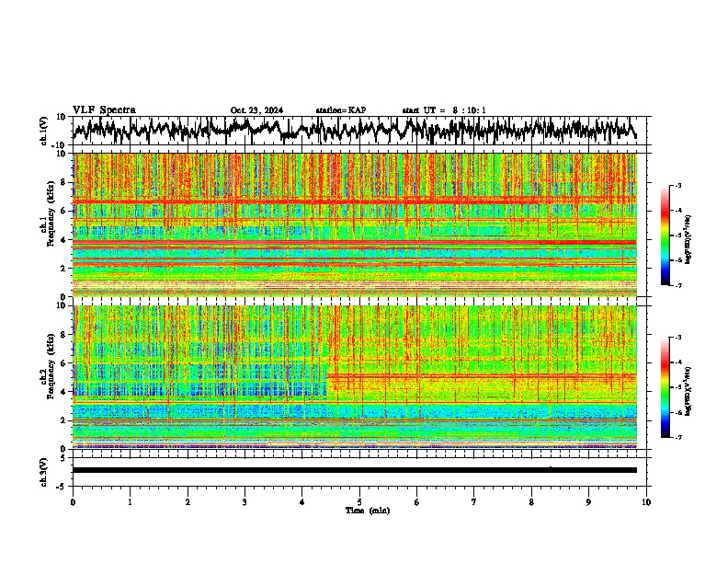Click the black ch.3 signal bar
The image size is (728, 563).
pos(355,470)
